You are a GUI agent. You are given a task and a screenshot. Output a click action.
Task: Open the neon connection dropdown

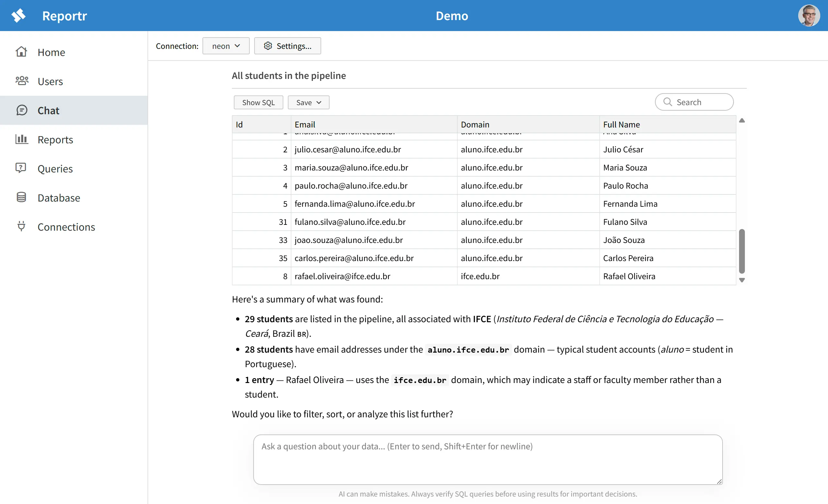[226, 46]
